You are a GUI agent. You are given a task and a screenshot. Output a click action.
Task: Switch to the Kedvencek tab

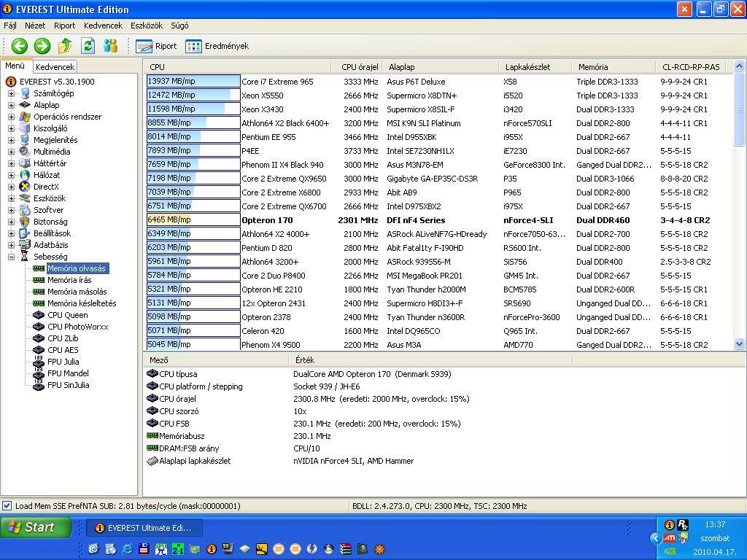pos(55,67)
